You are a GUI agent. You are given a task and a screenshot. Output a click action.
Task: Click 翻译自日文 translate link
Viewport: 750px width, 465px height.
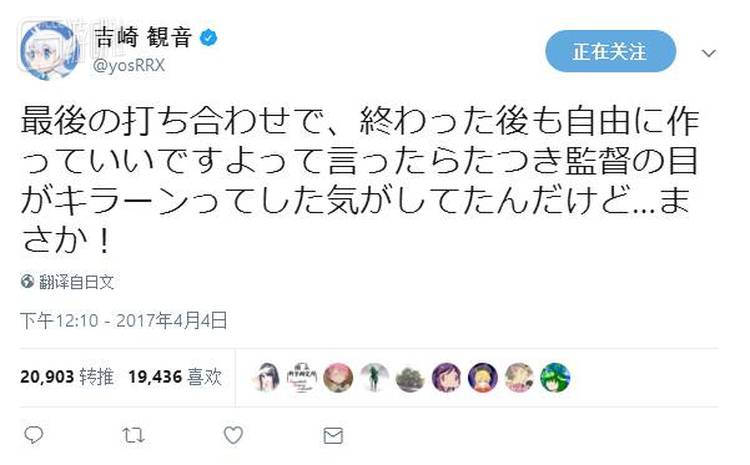pyautogui.click(x=76, y=282)
